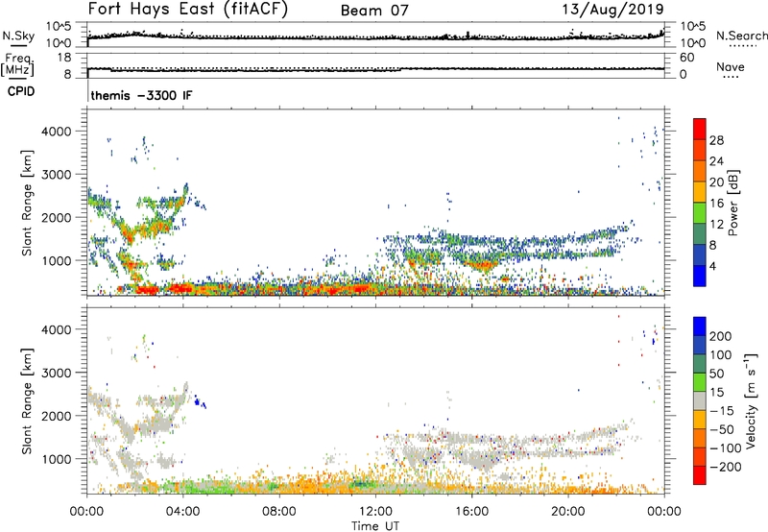Click the 'CPID' label
The height and width of the screenshot is (532, 768).
(21, 91)
